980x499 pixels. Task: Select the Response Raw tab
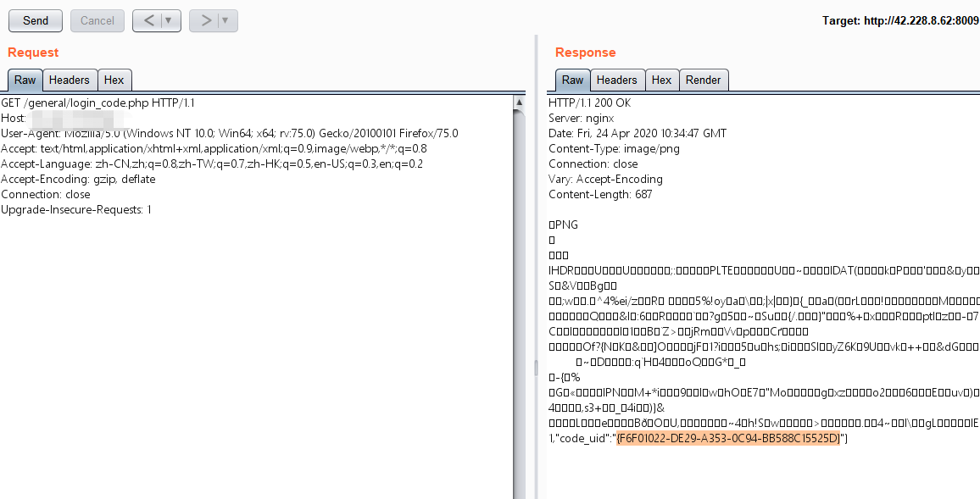coord(572,80)
